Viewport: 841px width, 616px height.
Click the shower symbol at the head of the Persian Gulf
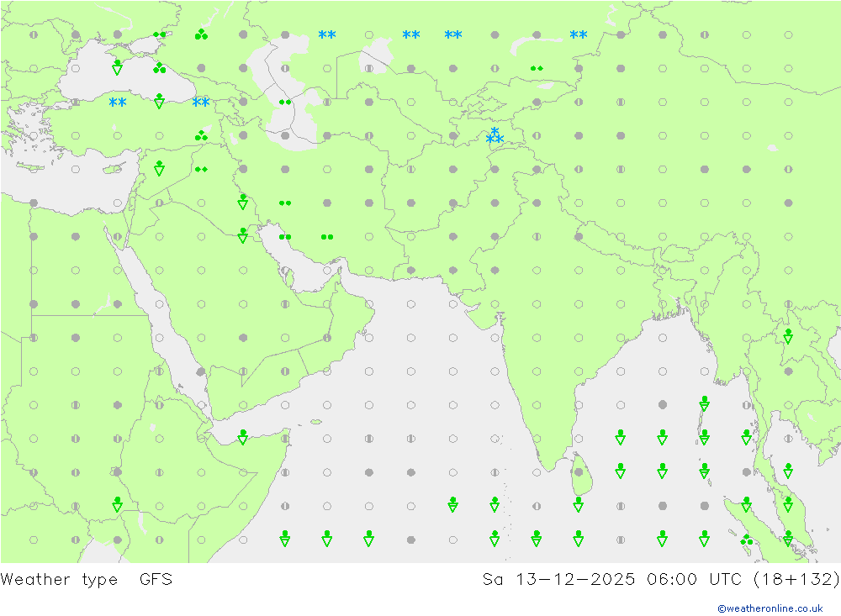pos(242,235)
